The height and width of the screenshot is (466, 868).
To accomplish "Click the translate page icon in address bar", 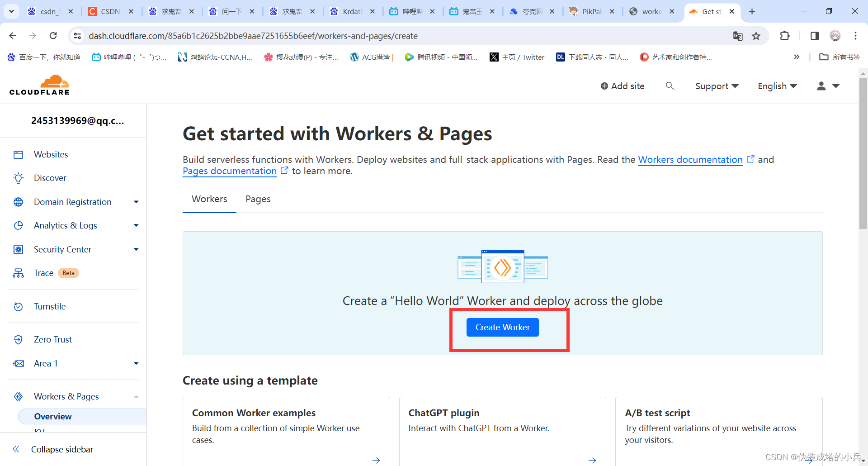I will tap(738, 36).
